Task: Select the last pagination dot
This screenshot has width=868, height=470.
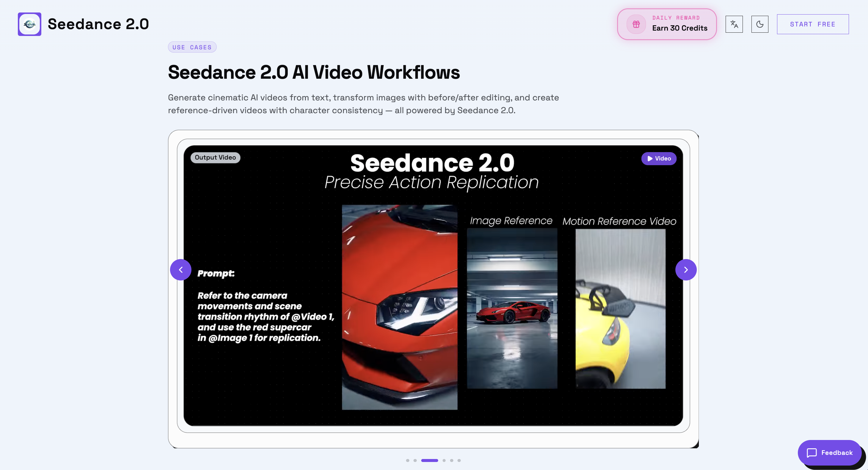Action: point(459,460)
